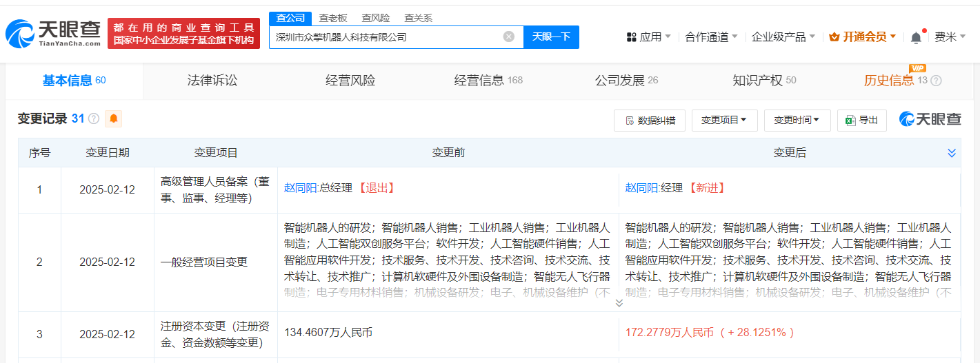Expand row 2 truncated business scope text
Screen dimensions: 980x363
pyautogui.click(x=619, y=303)
